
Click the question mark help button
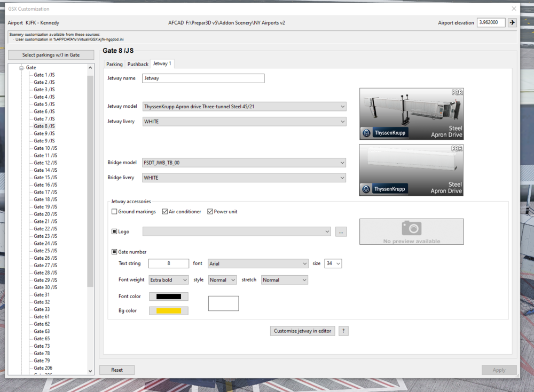pyautogui.click(x=343, y=331)
